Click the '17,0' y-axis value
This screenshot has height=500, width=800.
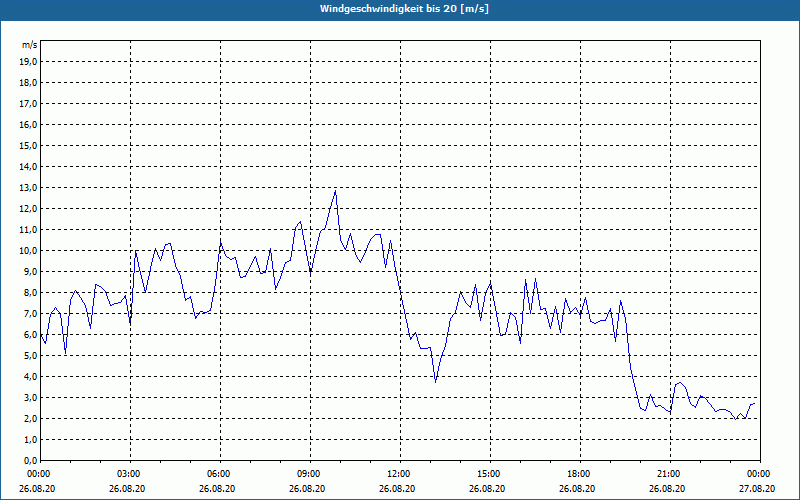click(28, 104)
